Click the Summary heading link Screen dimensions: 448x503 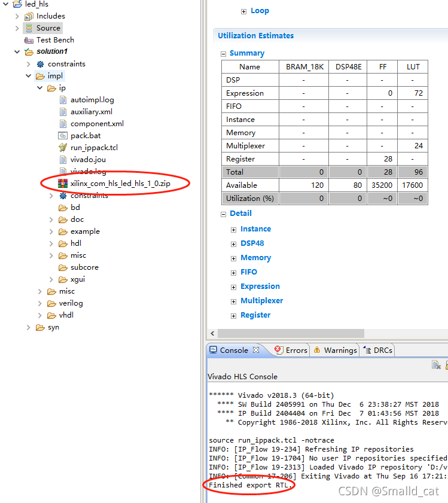pyautogui.click(x=247, y=53)
